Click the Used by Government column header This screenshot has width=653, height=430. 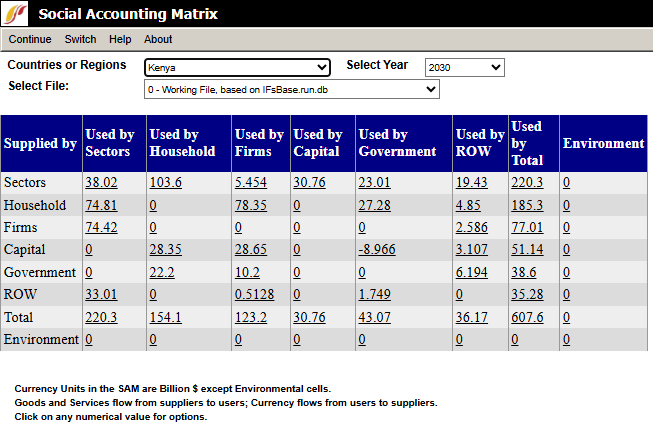[x=397, y=143]
